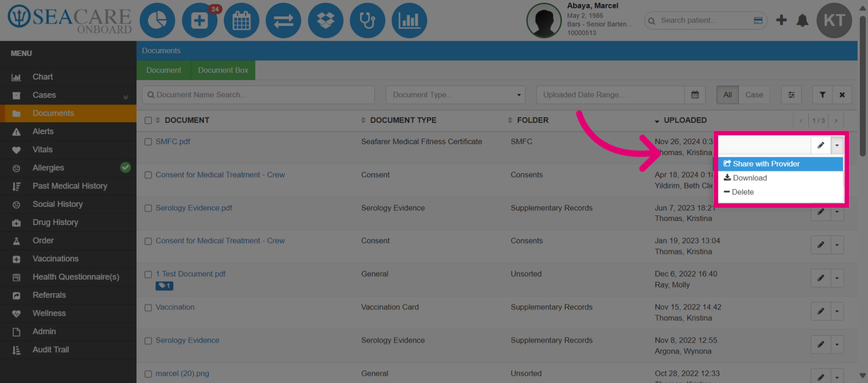Select the All filter button
This screenshot has width=868, height=383.
(727, 95)
